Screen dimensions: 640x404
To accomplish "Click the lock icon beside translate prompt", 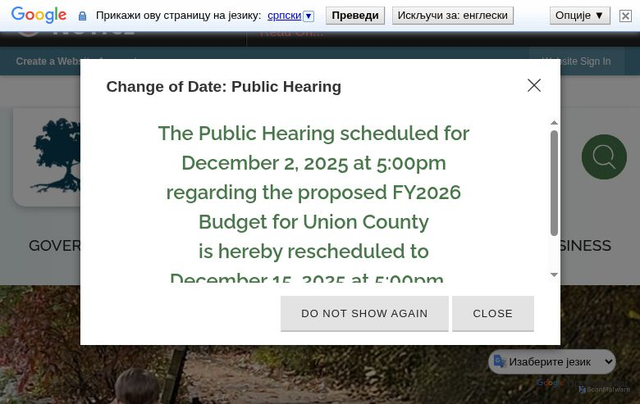I will (x=82, y=16).
